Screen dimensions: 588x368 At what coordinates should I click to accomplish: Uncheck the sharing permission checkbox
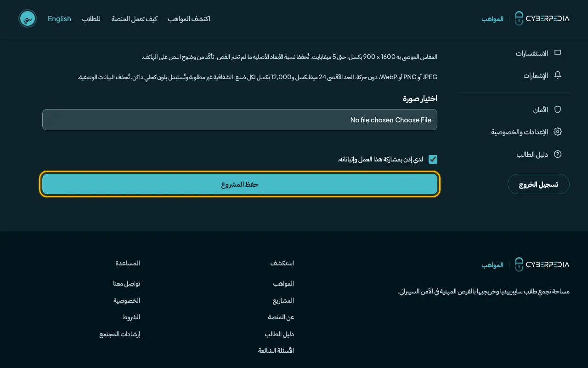(x=433, y=159)
